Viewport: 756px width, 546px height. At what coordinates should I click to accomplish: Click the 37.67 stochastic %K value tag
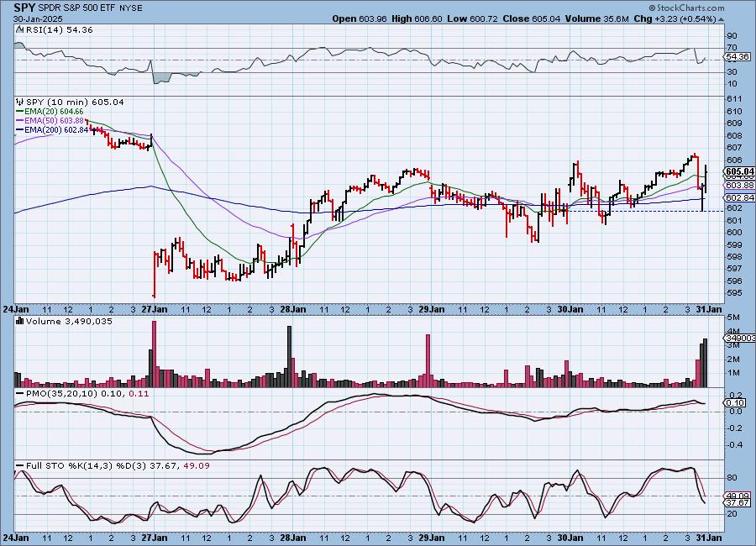738,502
